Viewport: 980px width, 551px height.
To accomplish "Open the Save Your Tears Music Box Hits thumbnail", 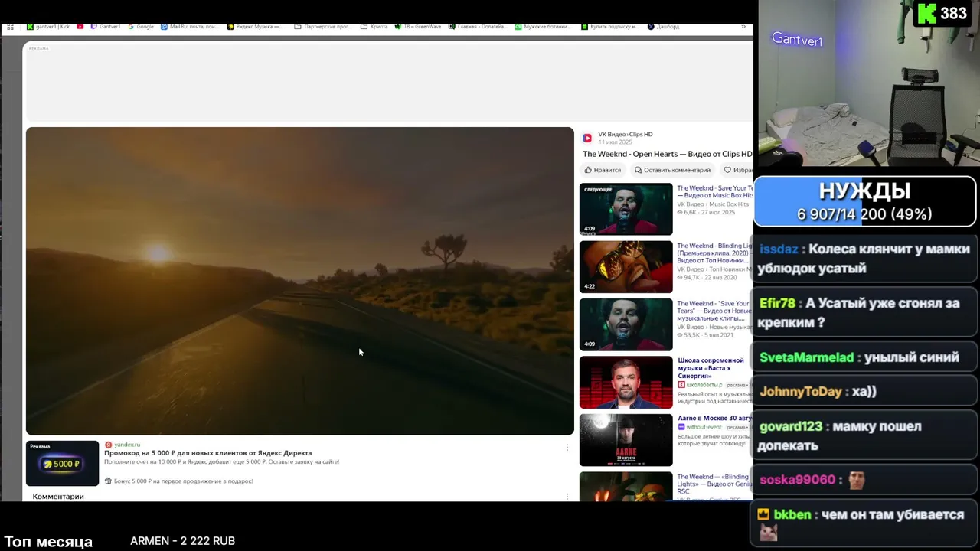I will (x=626, y=209).
